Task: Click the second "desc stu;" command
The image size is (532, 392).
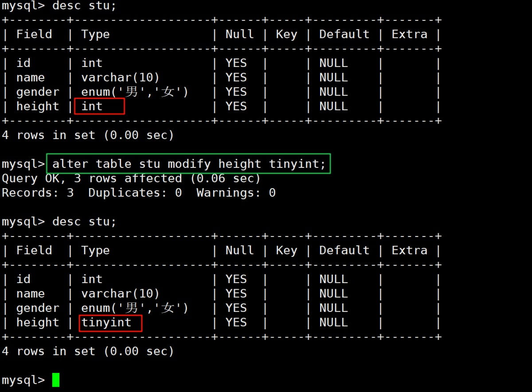Action: click(x=84, y=221)
